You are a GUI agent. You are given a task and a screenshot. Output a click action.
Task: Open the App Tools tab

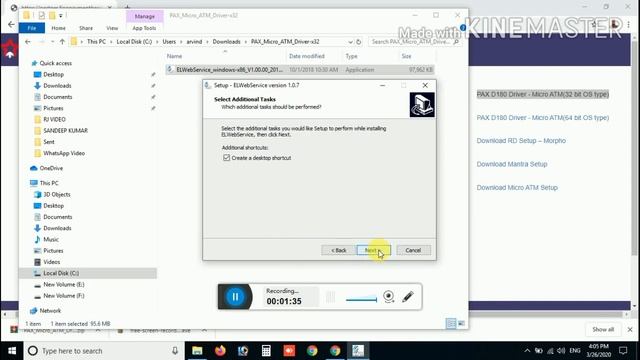[x=144, y=28]
